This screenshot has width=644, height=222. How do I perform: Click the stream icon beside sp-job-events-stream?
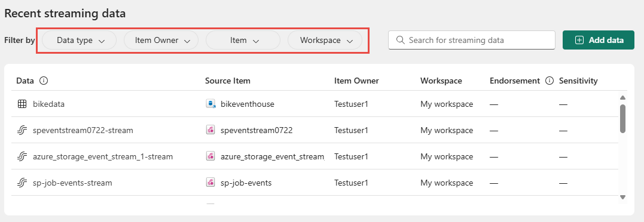point(22,183)
